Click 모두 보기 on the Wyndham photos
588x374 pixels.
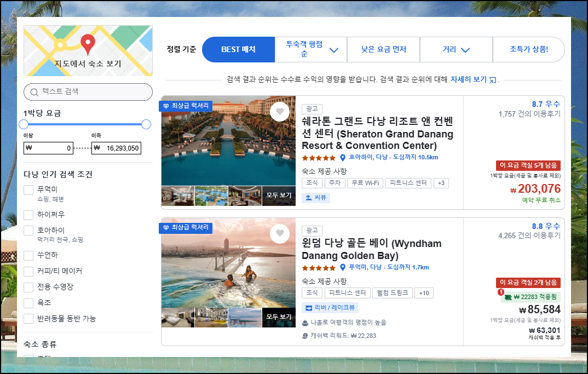279,318
